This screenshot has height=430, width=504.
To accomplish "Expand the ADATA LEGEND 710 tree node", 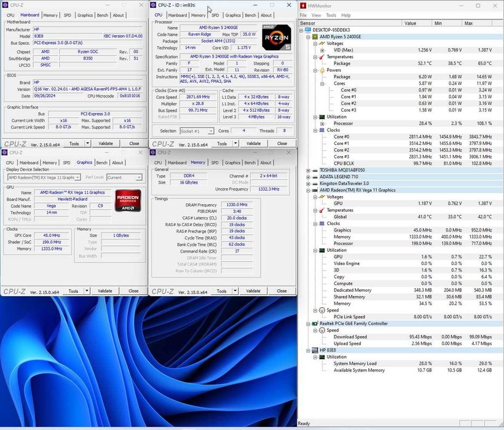I will [x=309, y=177].
